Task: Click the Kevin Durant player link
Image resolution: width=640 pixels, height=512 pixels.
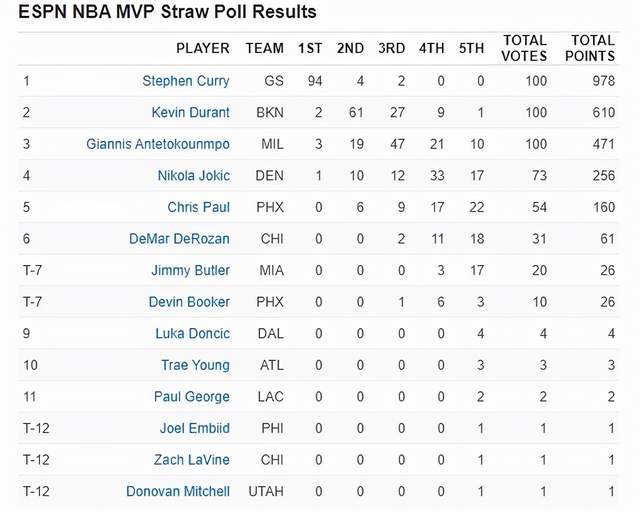Action: tap(190, 113)
